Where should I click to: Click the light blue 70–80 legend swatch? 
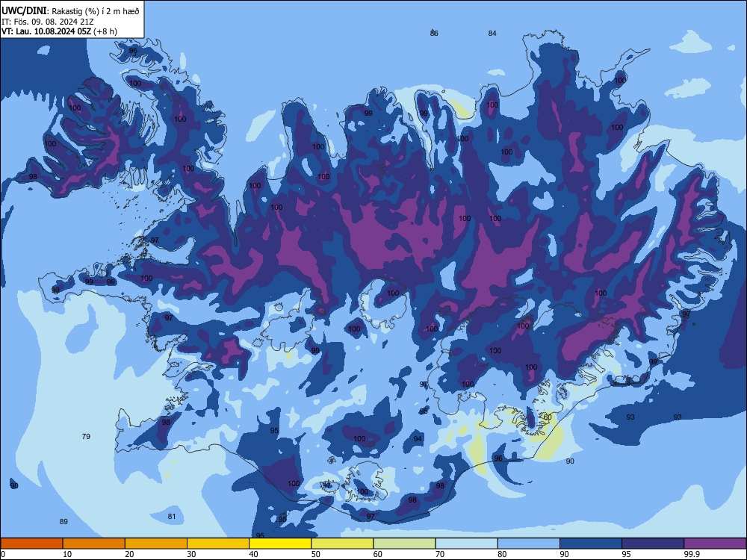pos(466,544)
